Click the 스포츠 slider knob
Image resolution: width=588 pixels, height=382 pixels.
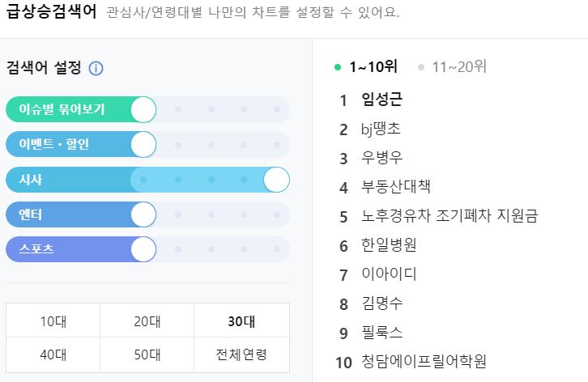pyautogui.click(x=143, y=249)
